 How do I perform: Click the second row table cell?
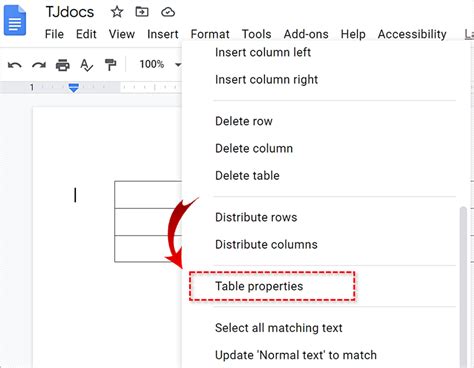coord(148,222)
